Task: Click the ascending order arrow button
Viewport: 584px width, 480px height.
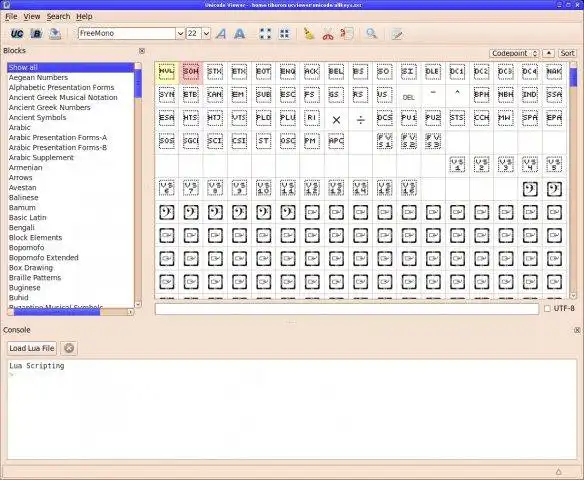Action: pyautogui.click(x=548, y=53)
